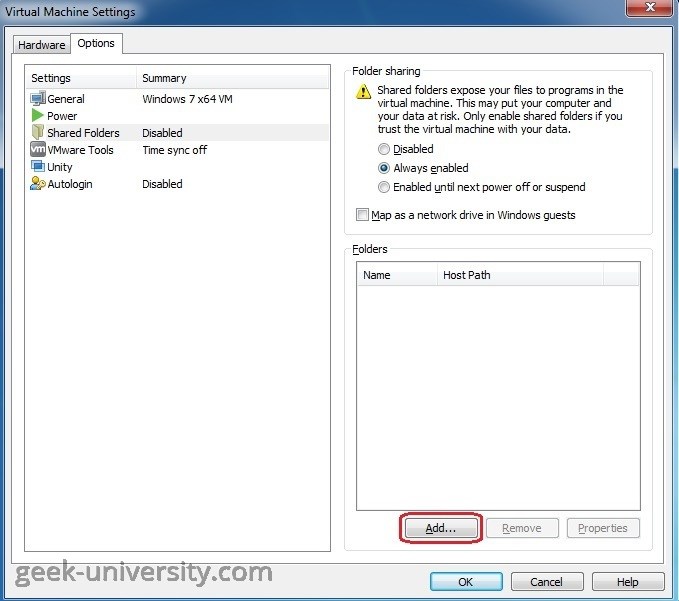Enable Map as a network drive checkbox
679x601 pixels.
(x=362, y=215)
